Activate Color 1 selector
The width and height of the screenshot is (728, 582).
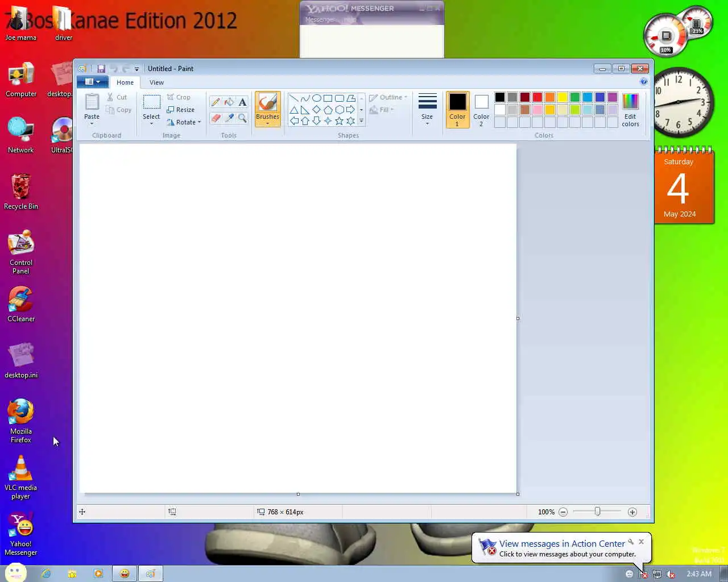pyautogui.click(x=457, y=110)
